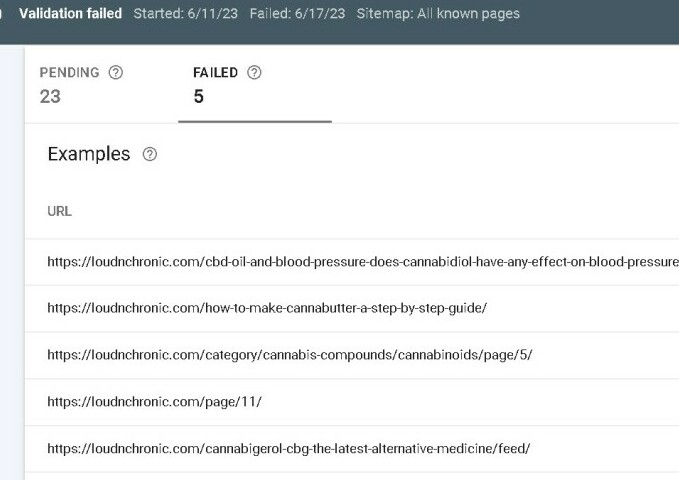Open the cannabinoids/page/5 category URL
This screenshot has width=679, height=480.
pos(290,355)
